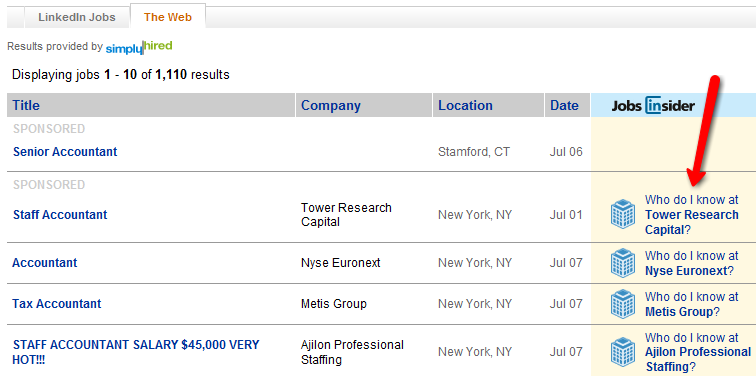Click building icon beside Nyse Euronext insider link

[x=622, y=263]
